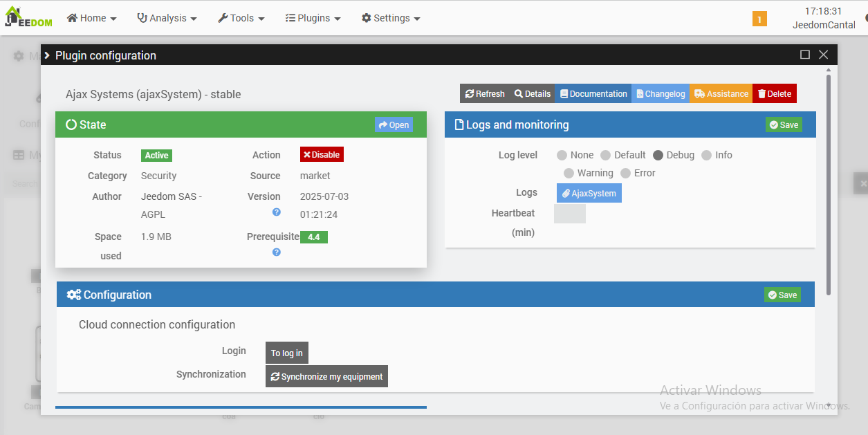Screen dimensions: 868x435
Task: Expand the Home menu
Action: point(91,18)
